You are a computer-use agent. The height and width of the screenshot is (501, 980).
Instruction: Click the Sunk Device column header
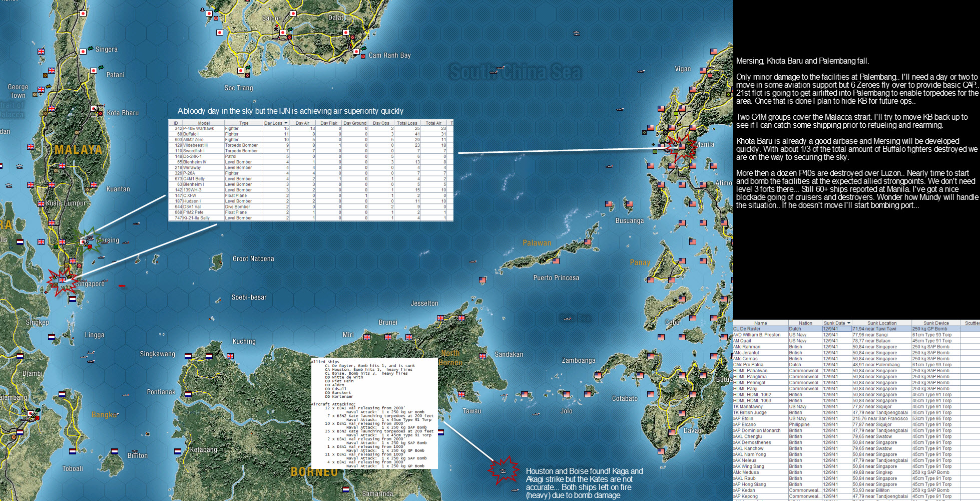[936, 323]
